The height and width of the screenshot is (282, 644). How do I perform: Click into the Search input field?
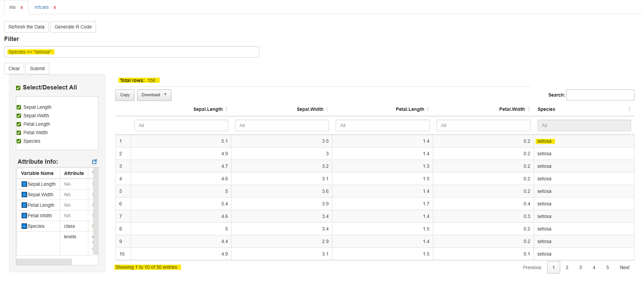[x=600, y=95]
